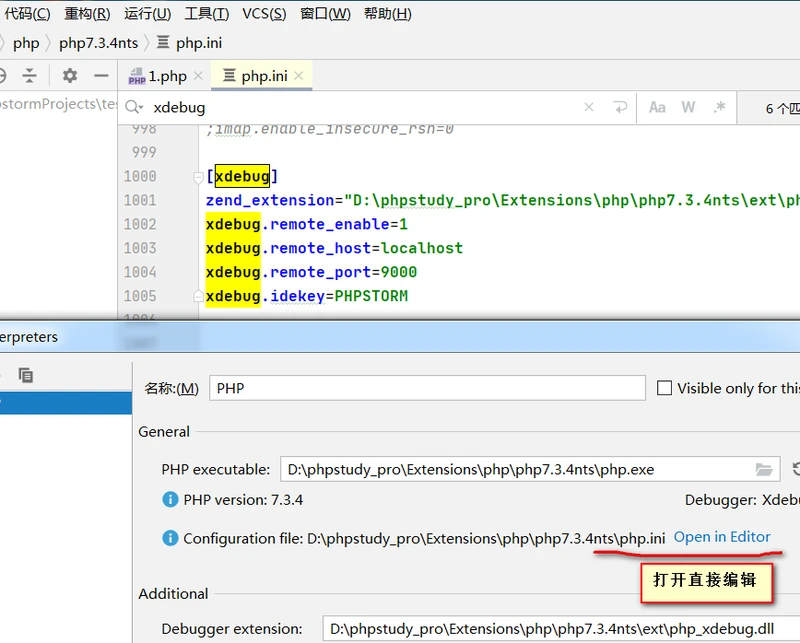The height and width of the screenshot is (643, 800).
Task: Click the info icon beside Configuration file
Action: point(170,538)
